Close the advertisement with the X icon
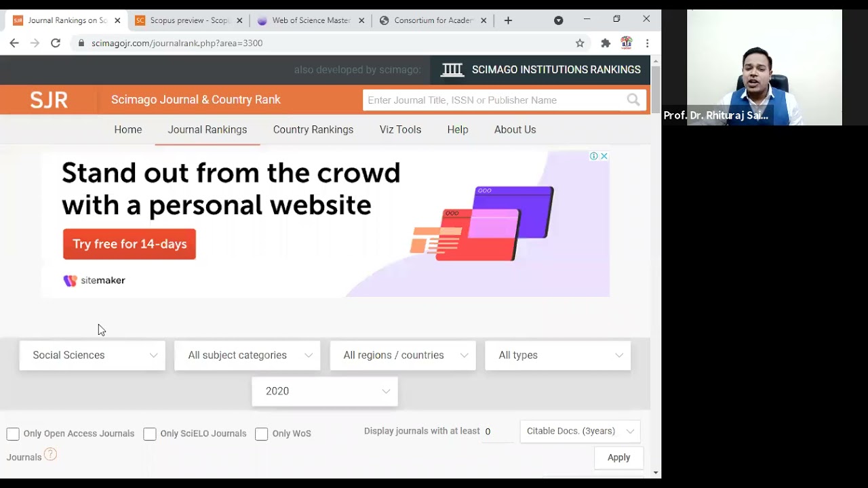Screen dimensions: 868x488 pyautogui.click(x=604, y=156)
